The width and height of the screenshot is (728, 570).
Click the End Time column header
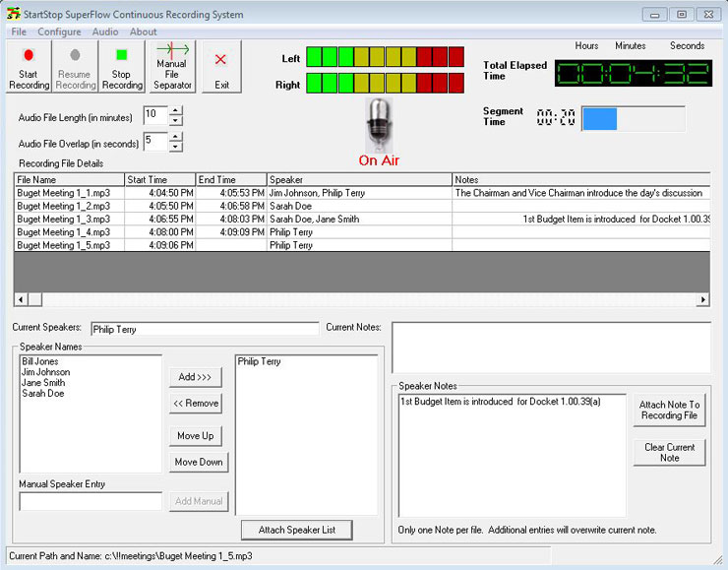click(x=231, y=180)
